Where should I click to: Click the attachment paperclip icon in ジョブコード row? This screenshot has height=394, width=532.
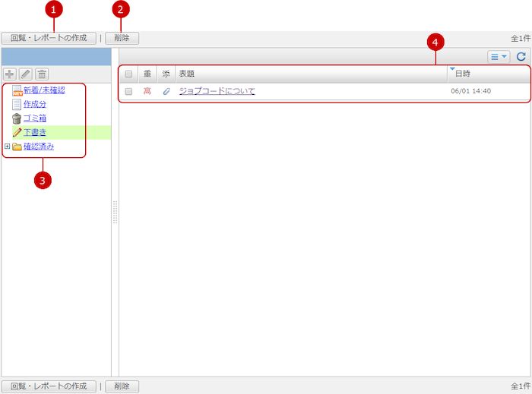pos(166,91)
